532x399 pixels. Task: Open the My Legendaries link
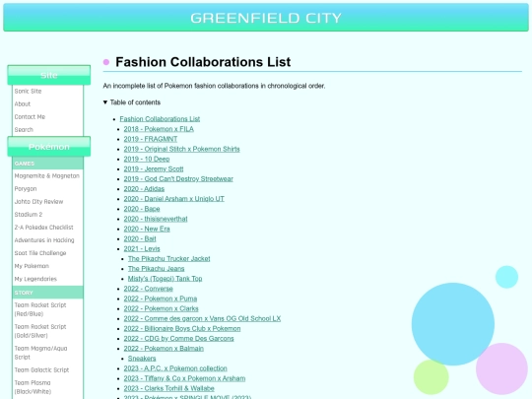point(35,279)
